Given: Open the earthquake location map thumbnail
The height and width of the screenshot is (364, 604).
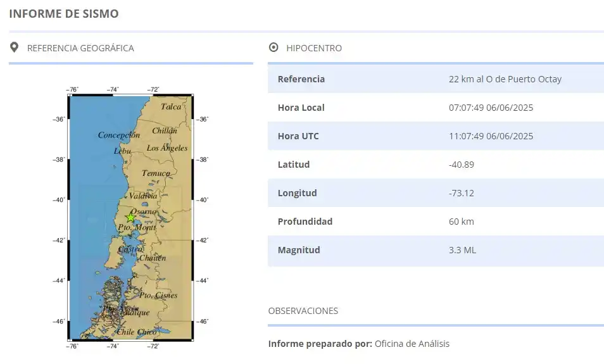Looking at the screenshot, I should (x=130, y=218).
